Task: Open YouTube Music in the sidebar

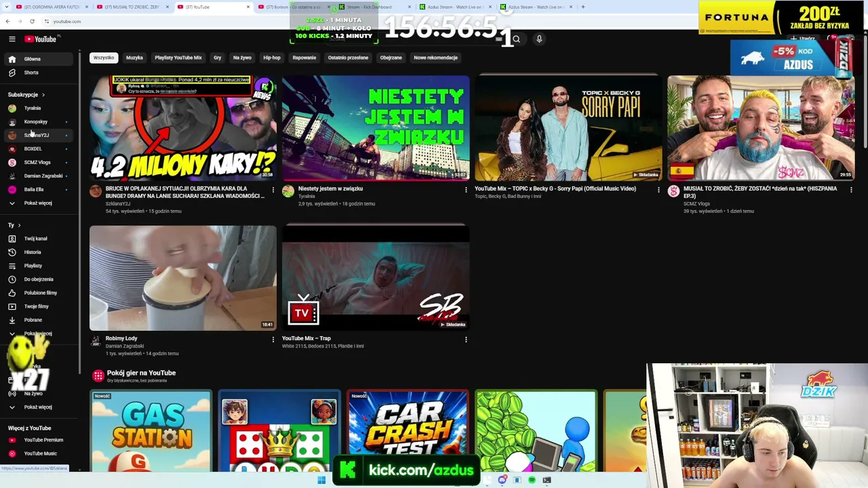Action: pos(39,453)
